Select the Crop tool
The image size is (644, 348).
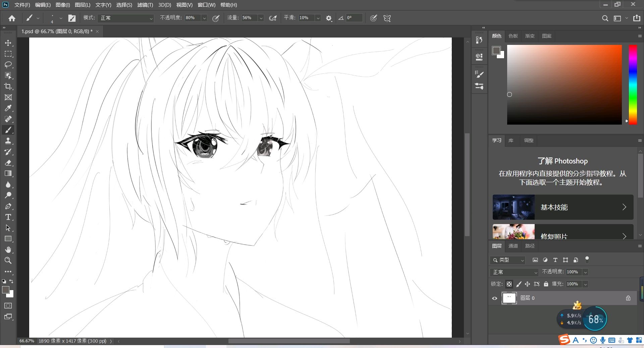tap(8, 86)
